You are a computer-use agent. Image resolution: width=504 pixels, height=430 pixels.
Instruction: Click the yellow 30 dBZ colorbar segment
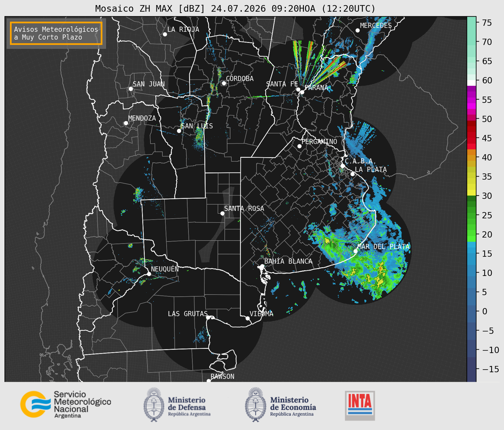pyautogui.click(x=471, y=193)
